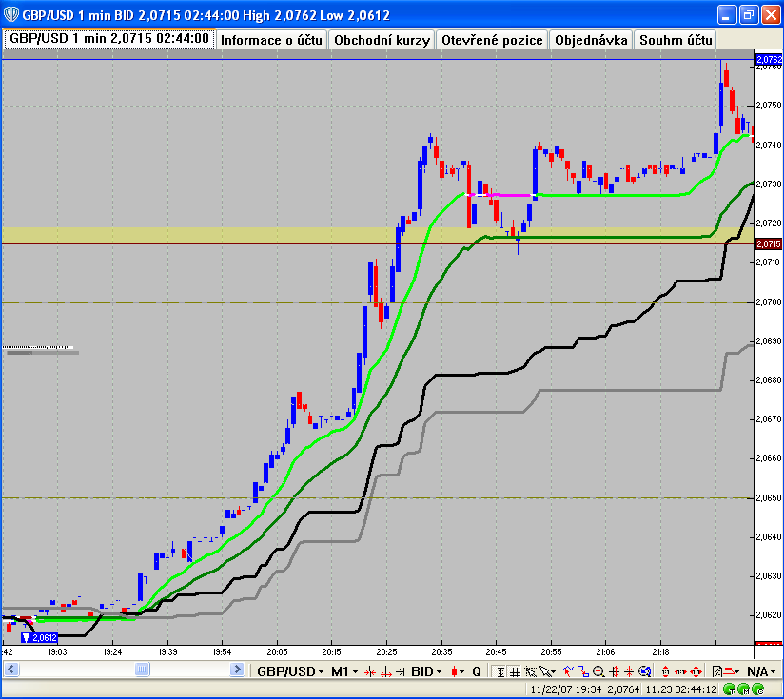
Task: Click the expand chart horizontally icon
Action: coord(386,672)
